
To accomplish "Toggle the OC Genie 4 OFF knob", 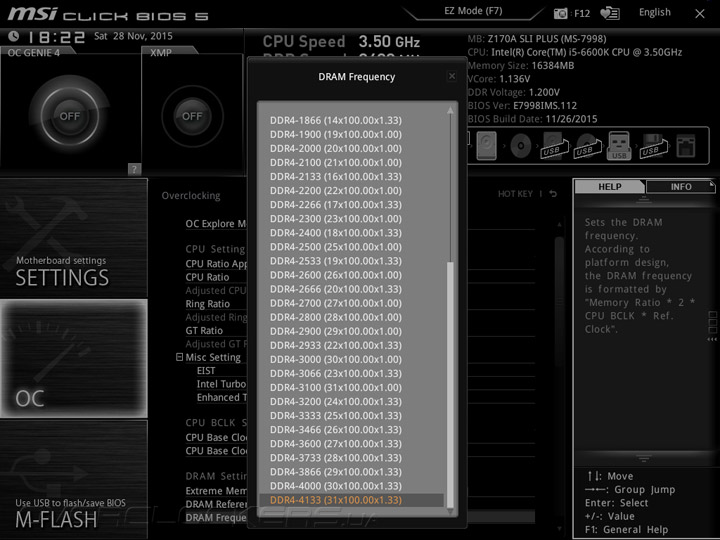I will 70,116.
